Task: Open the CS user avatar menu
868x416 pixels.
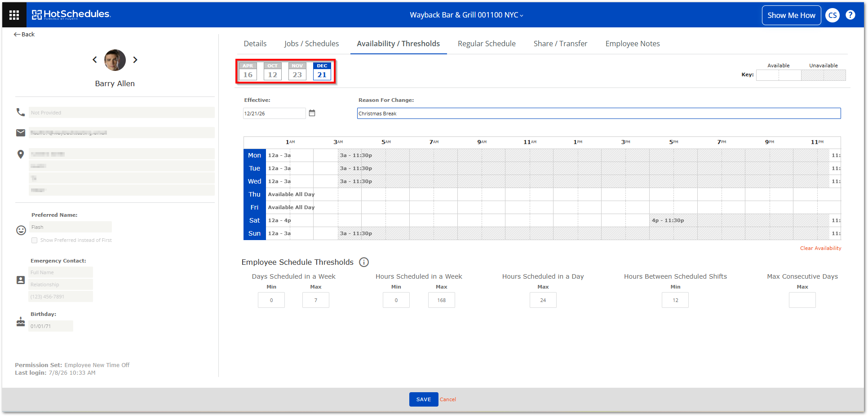Action: (x=832, y=15)
